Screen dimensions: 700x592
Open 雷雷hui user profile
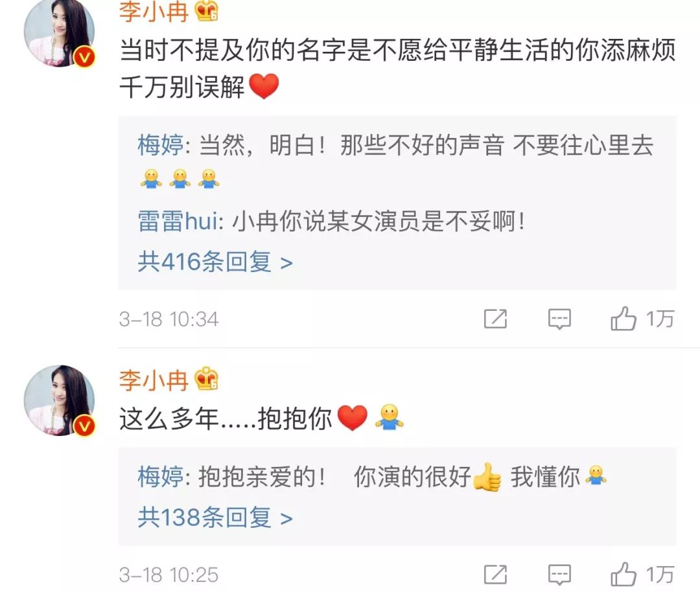click(x=178, y=222)
